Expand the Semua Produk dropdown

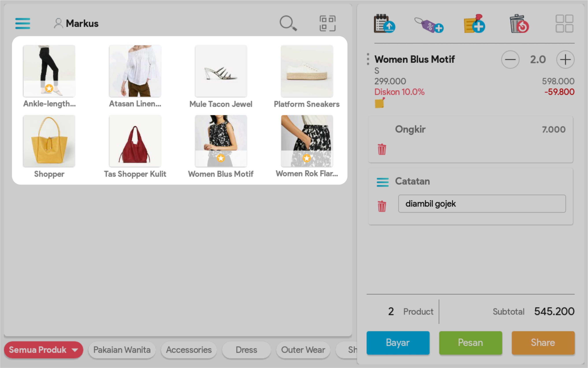click(x=75, y=350)
